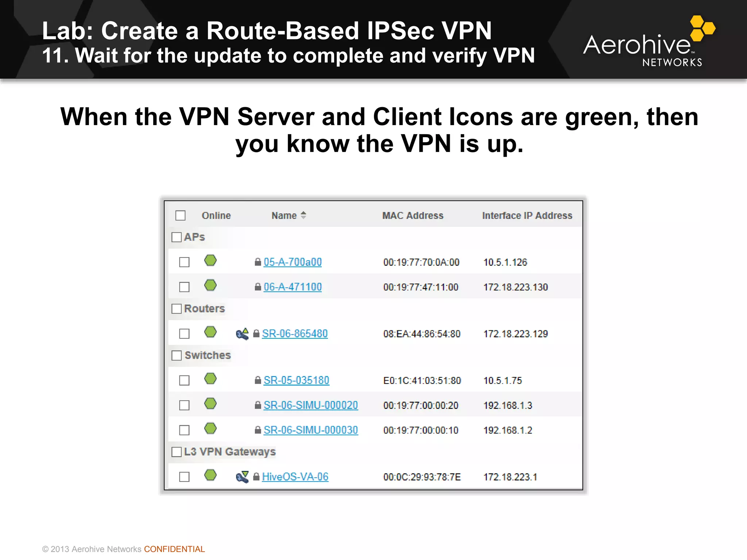Click the lock icon next to 06-A-471100
This screenshot has width=747, height=560.
(258, 287)
